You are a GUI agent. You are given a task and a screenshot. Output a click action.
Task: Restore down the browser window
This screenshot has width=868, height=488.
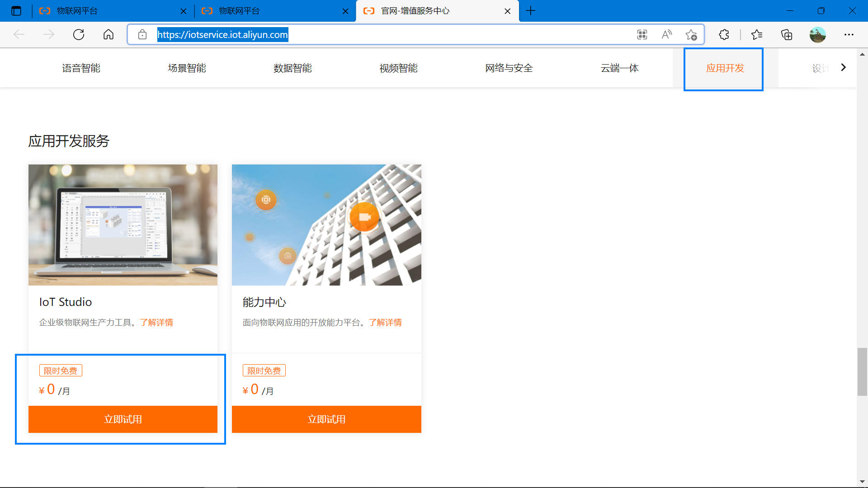821,11
